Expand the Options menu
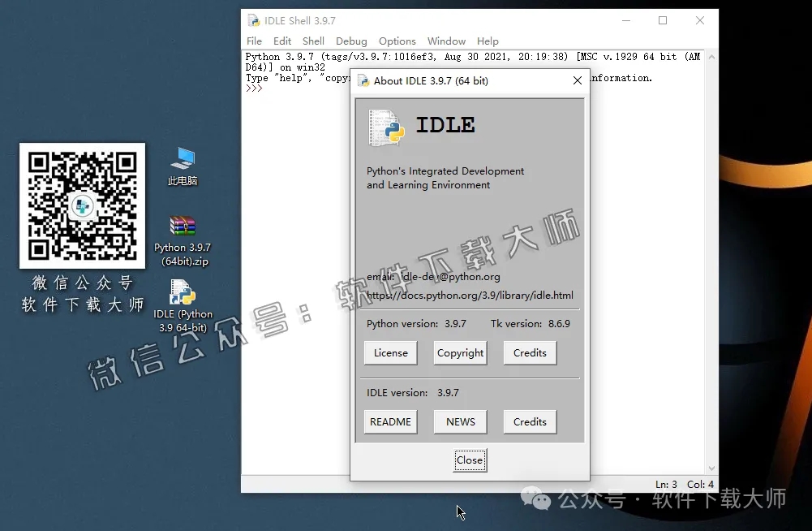812x531 pixels. (397, 41)
